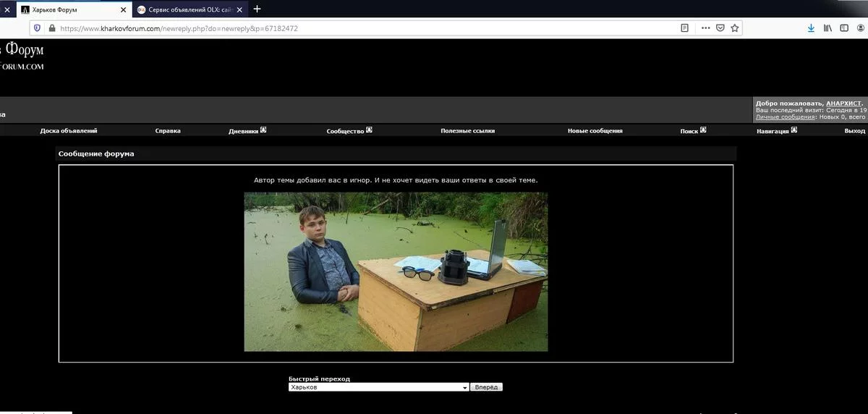868x414 pixels.
Task: Click the Вперёд button
Action: pos(486,387)
